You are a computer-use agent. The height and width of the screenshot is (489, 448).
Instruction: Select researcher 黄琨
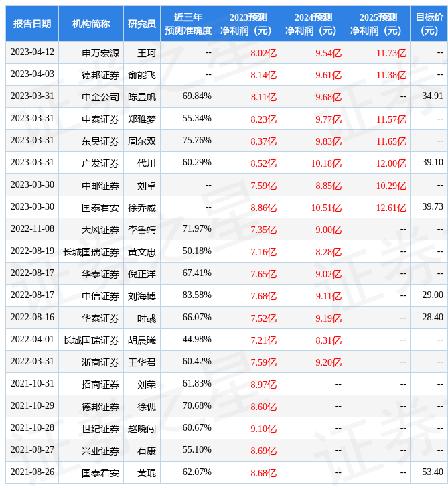click(147, 474)
